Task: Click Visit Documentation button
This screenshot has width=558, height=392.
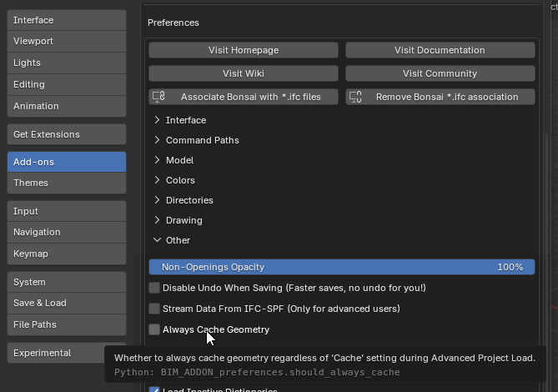Action: coord(440,50)
